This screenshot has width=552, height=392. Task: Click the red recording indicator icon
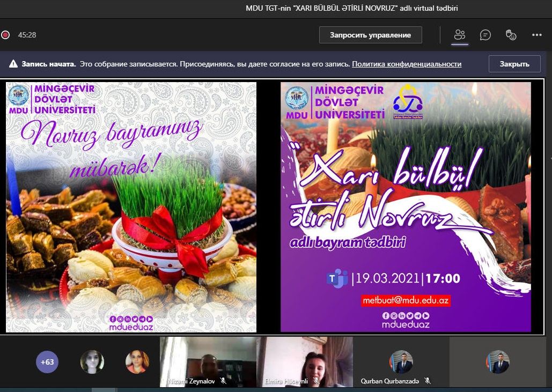tap(5, 35)
